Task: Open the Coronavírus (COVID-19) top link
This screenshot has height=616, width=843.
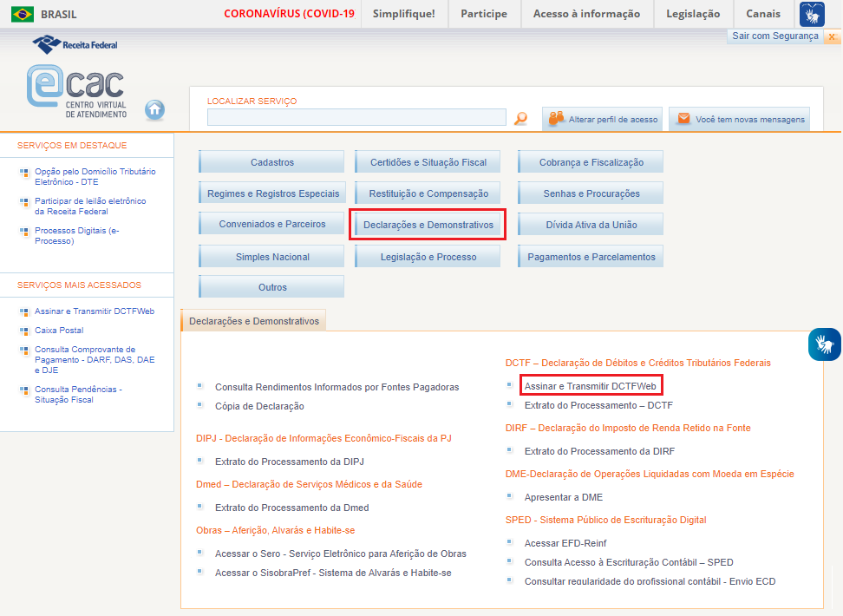Action: (x=290, y=14)
